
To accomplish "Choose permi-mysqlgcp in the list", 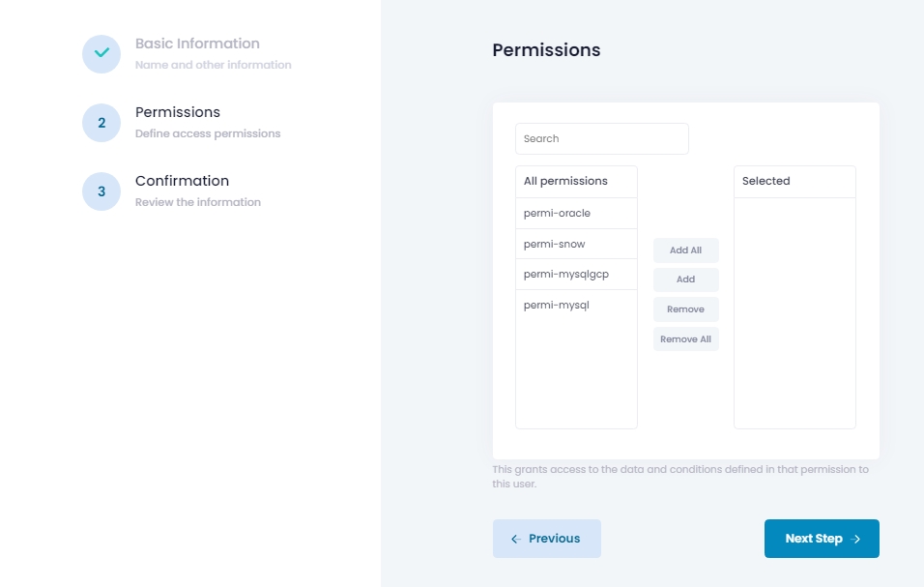I will point(576,274).
